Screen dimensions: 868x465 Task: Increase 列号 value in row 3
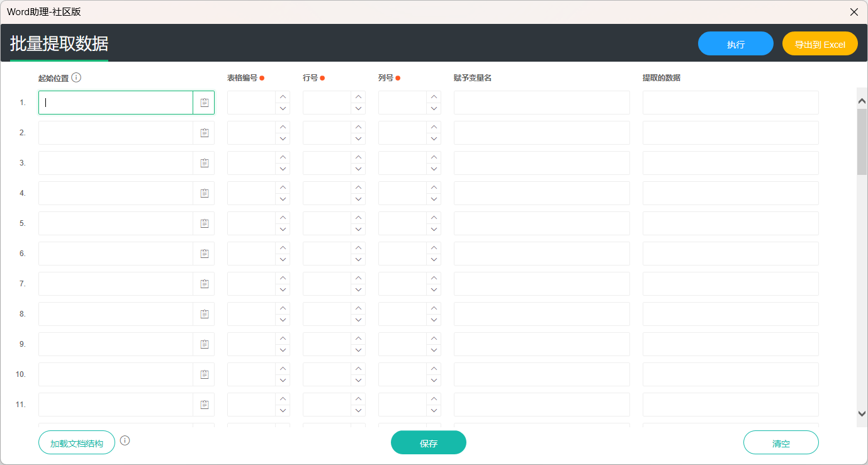(x=434, y=157)
